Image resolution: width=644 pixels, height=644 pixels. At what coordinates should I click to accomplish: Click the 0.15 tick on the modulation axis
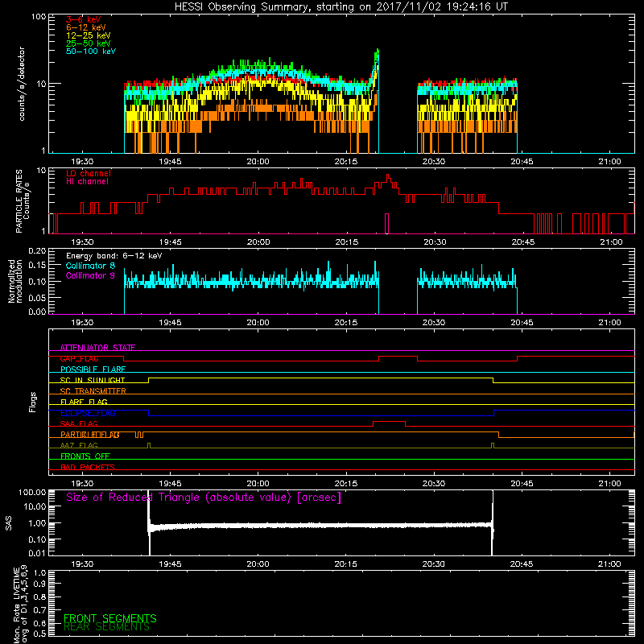coord(37,266)
